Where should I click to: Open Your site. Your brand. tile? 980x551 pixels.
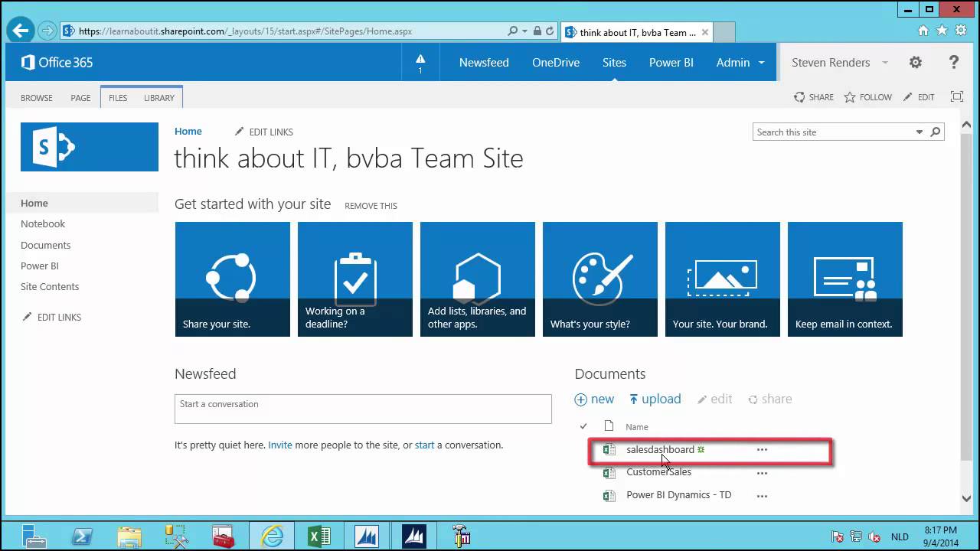723,279
